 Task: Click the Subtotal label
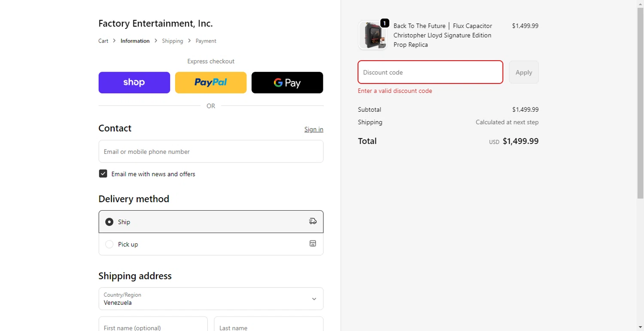(x=370, y=110)
